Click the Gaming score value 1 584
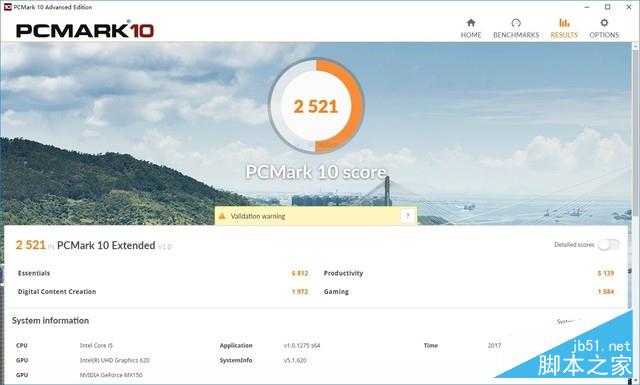640x385 pixels. 606,292
